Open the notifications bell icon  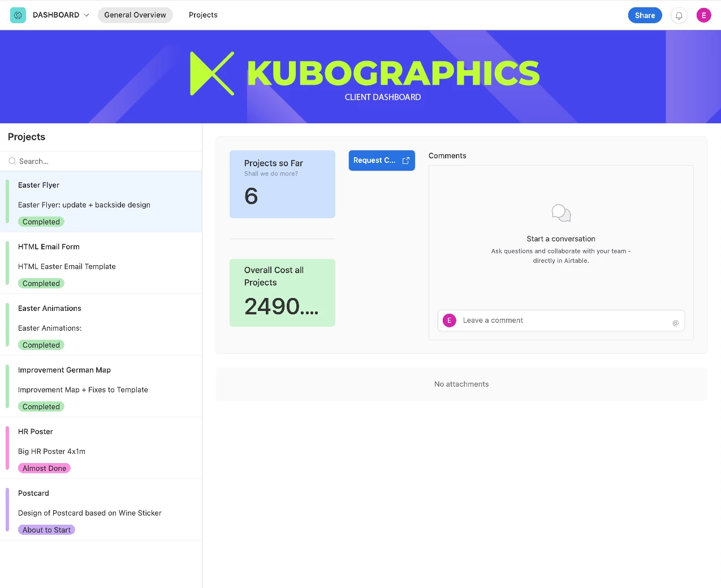coord(679,15)
